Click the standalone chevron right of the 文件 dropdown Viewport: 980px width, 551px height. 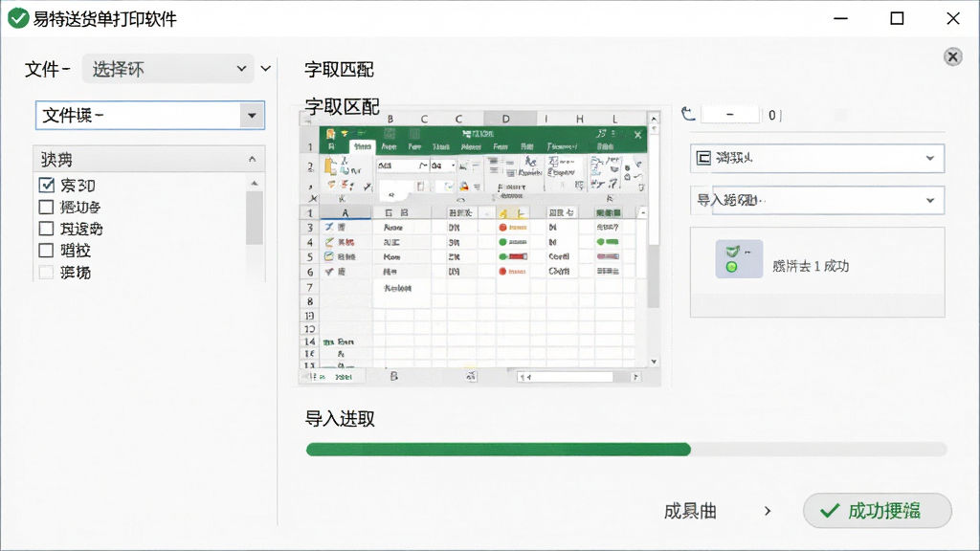[x=266, y=69]
